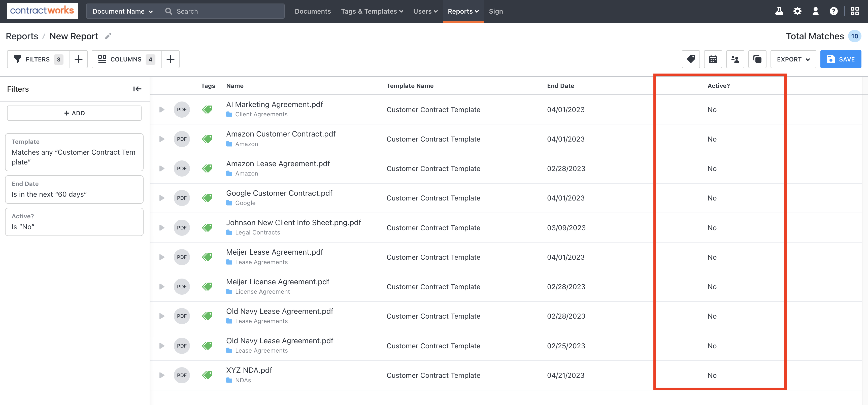Click the SAVE button

point(841,59)
